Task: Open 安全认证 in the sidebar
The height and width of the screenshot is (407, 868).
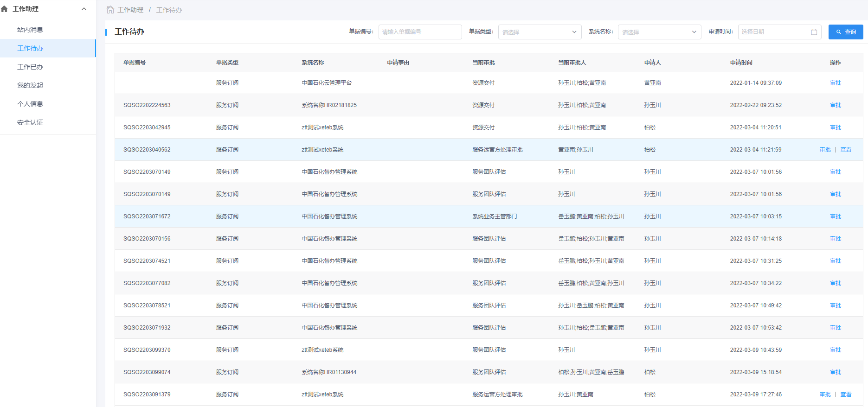Action: click(x=30, y=122)
